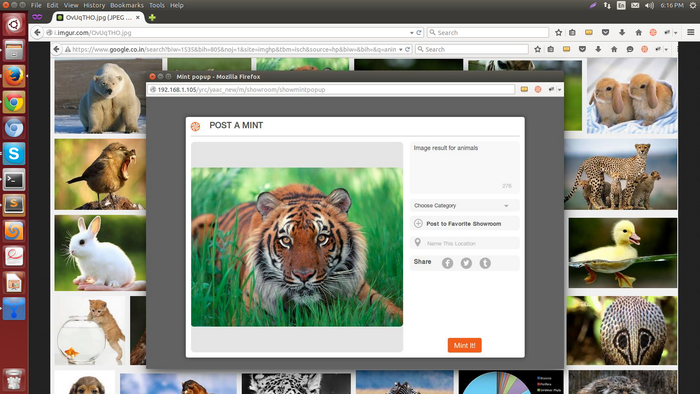Screen dimensions: 700x394
Task: Open the two brown bunnies image result
Action: pos(632,96)
